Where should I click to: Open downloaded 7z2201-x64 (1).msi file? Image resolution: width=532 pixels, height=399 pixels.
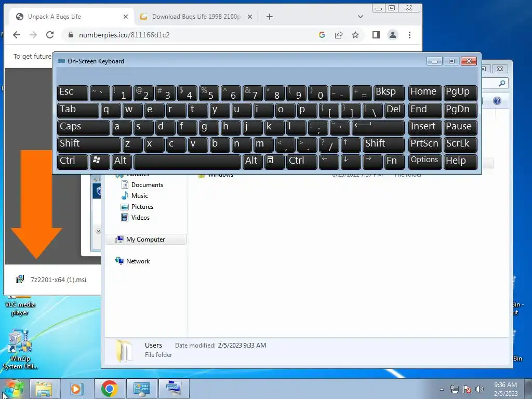[51, 280]
